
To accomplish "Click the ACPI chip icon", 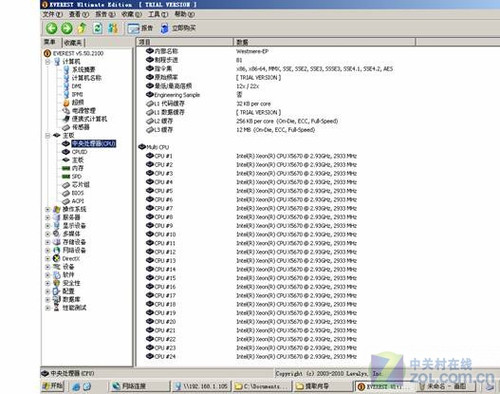I will point(66,201).
